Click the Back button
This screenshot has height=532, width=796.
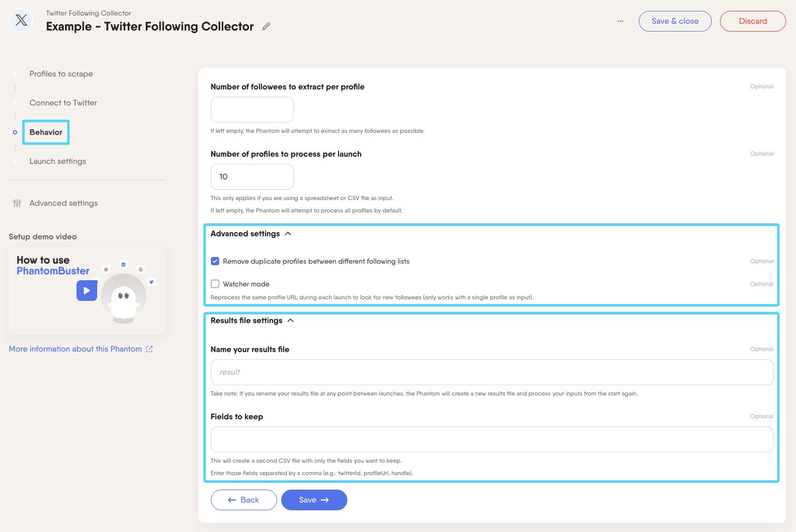[243, 500]
